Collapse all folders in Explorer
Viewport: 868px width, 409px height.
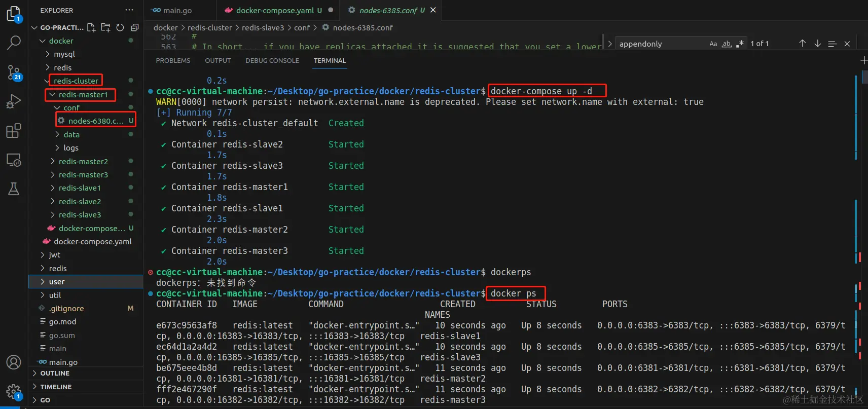point(135,27)
